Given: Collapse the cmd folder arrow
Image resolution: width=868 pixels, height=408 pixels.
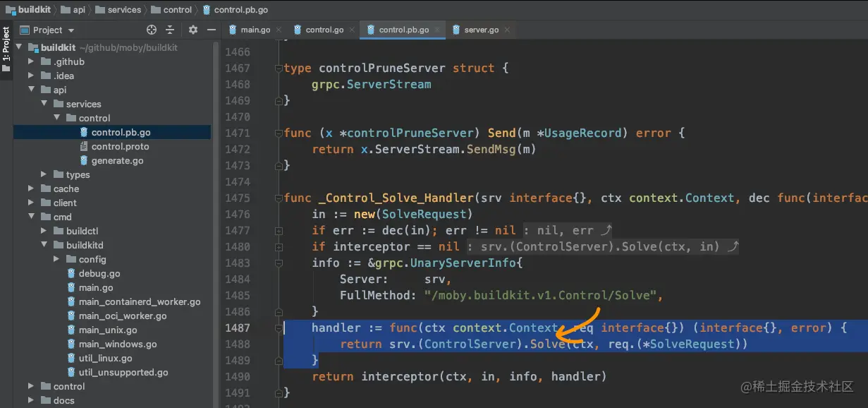Looking at the screenshot, I should click(31, 217).
